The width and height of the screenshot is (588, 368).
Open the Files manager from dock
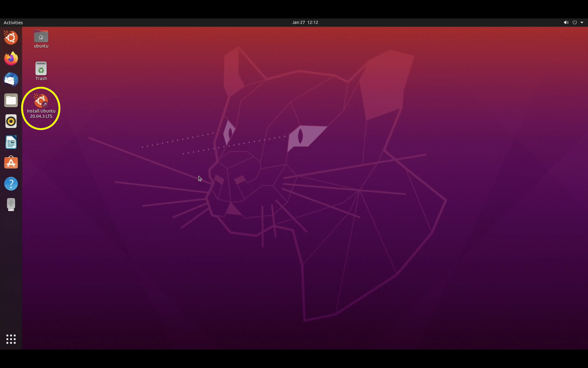(x=11, y=100)
